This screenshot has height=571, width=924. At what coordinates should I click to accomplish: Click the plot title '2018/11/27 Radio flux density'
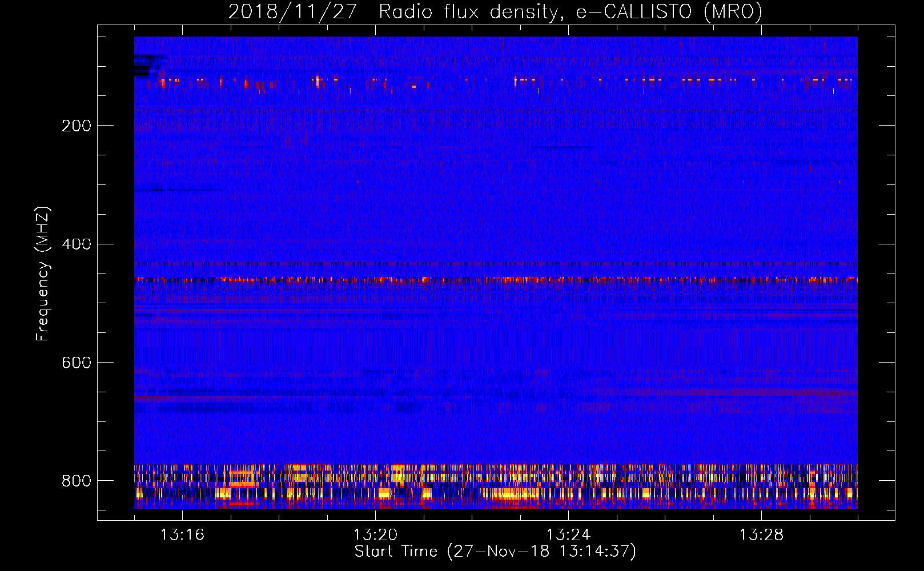(x=495, y=12)
